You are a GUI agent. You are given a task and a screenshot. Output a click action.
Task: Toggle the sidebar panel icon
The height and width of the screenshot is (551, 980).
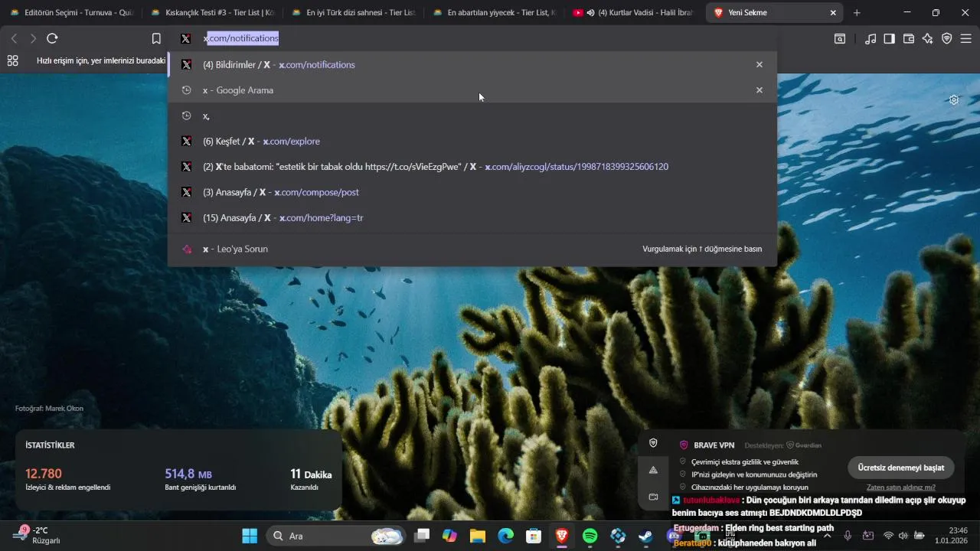click(889, 38)
